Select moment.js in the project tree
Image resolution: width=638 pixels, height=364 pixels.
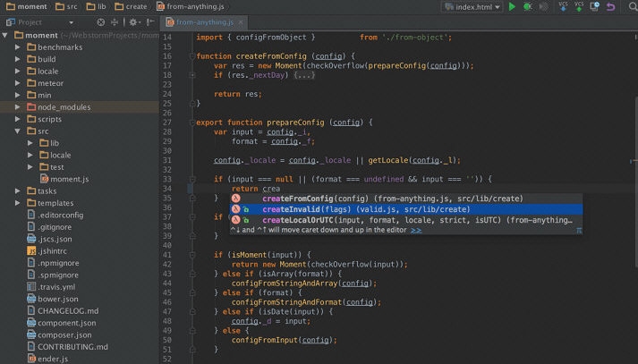click(64, 179)
